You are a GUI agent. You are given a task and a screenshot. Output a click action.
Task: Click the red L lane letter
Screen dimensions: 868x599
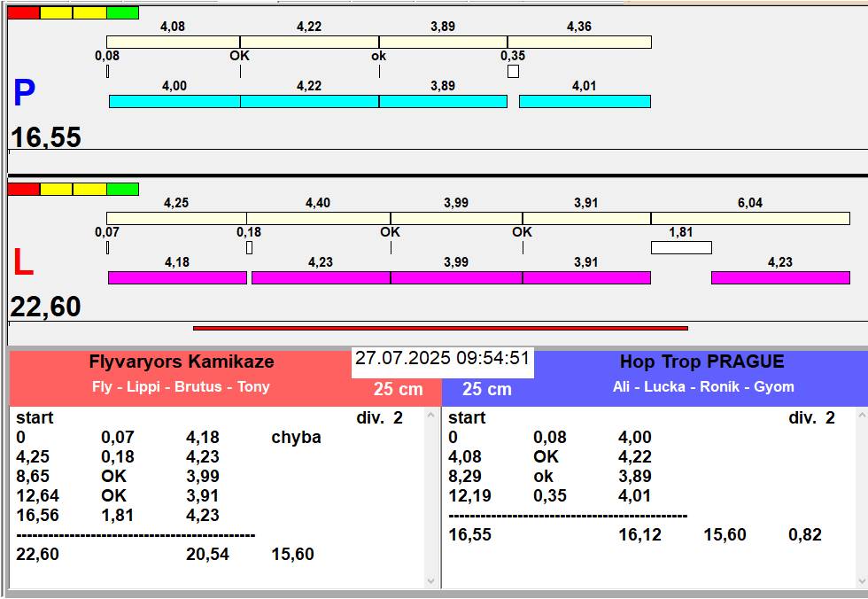click(x=23, y=262)
